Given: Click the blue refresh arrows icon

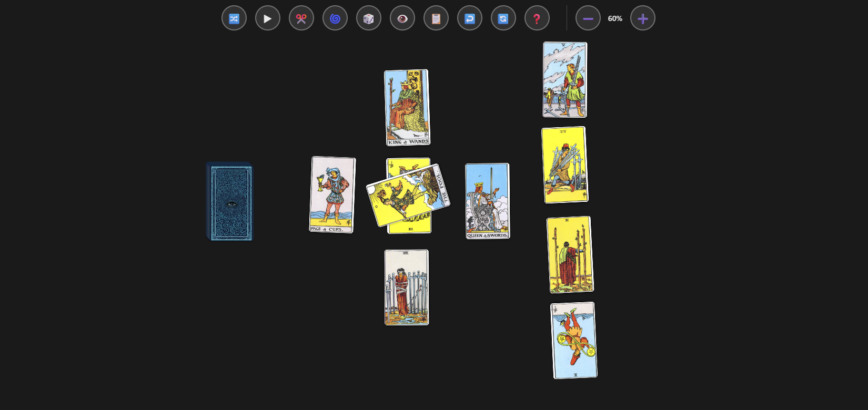Looking at the screenshot, I should pos(503,18).
